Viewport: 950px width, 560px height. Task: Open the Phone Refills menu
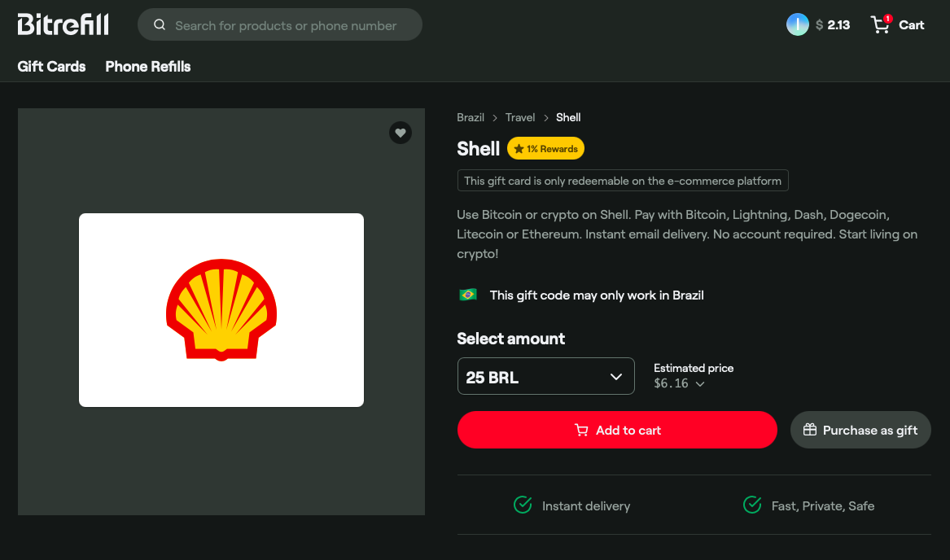pos(148,67)
